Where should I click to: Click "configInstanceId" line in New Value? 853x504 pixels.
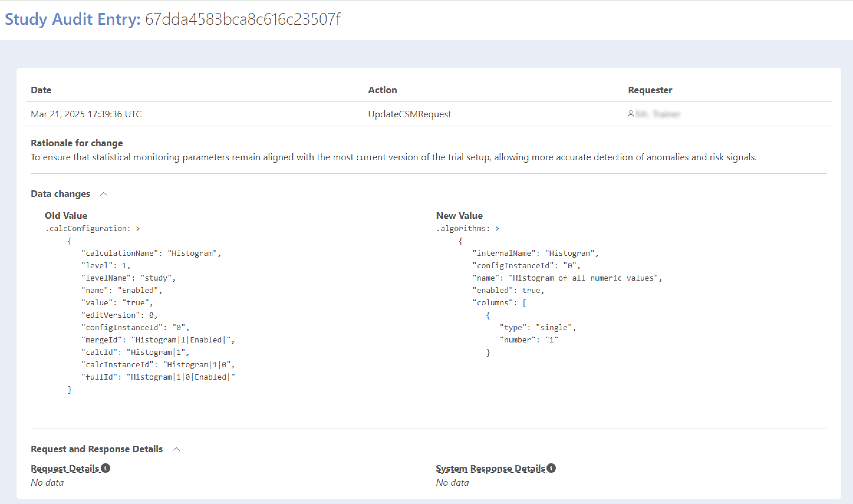click(x=527, y=266)
